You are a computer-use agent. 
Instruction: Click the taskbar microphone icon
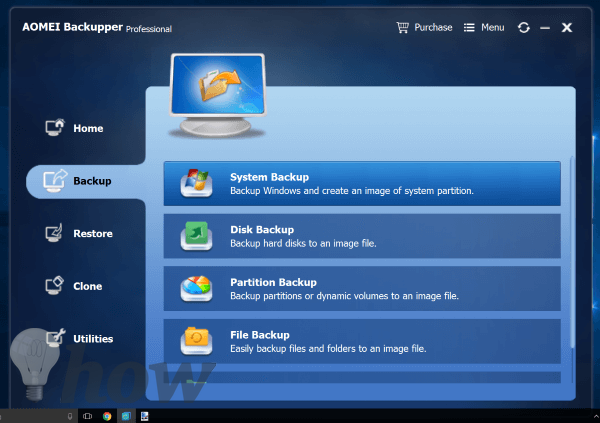tap(70, 416)
